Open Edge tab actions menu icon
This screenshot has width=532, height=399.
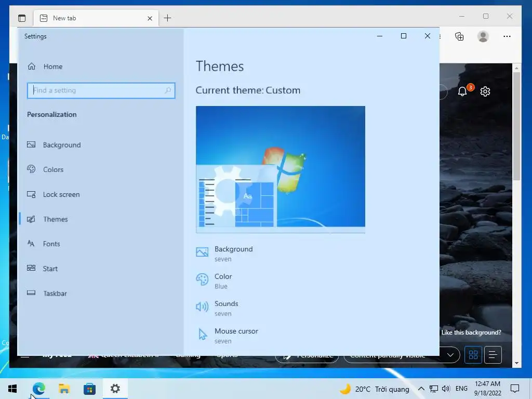[x=22, y=18]
